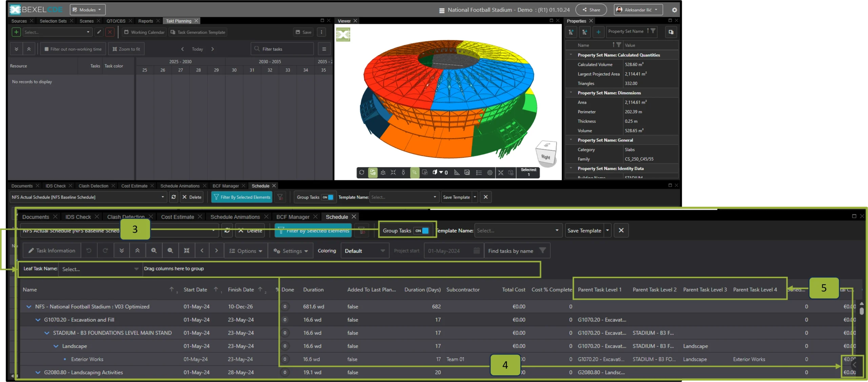Click the Project start date field
This screenshot has height=382, width=868.
tap(454, 251)
